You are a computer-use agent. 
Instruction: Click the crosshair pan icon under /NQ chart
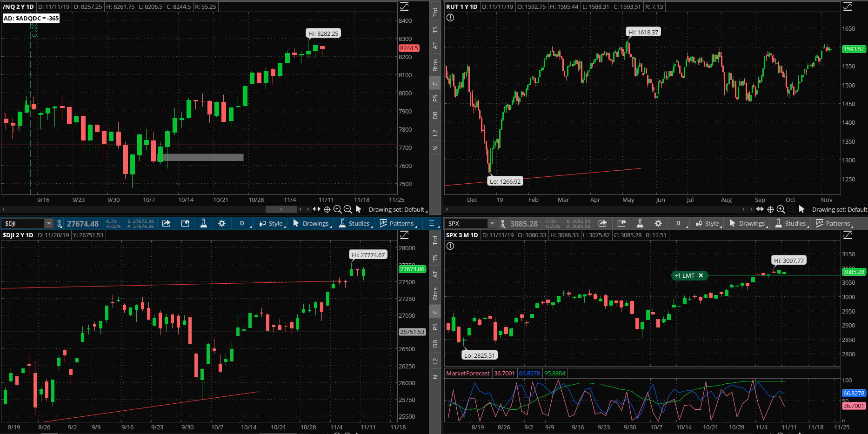pyautogui.click(x=327, y=209)
